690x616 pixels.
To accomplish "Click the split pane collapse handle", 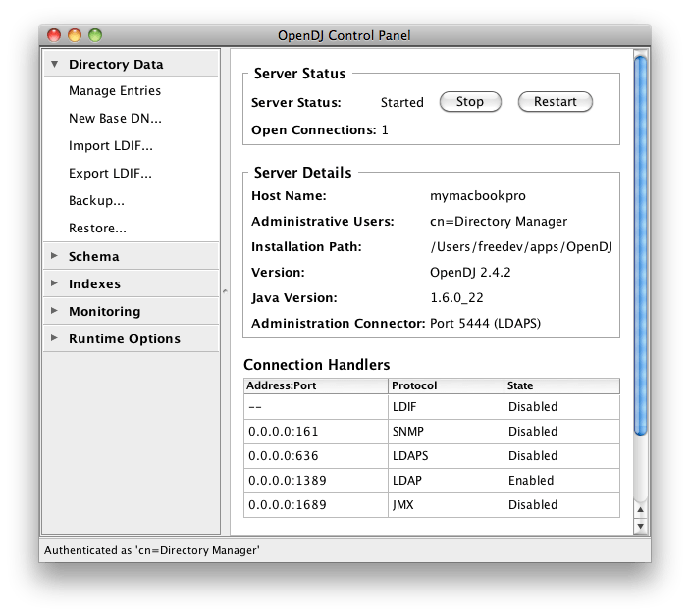I will click(x=225, y=291).
